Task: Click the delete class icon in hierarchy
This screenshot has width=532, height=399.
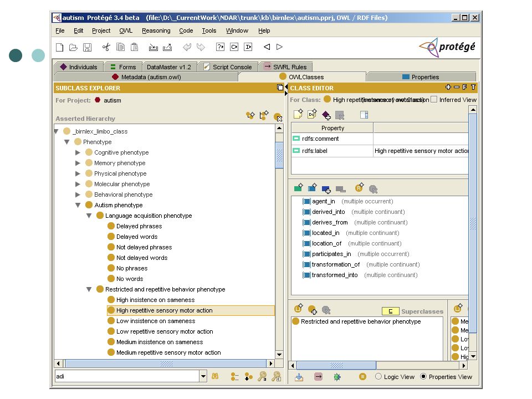Action: click(x=278, y=117)
